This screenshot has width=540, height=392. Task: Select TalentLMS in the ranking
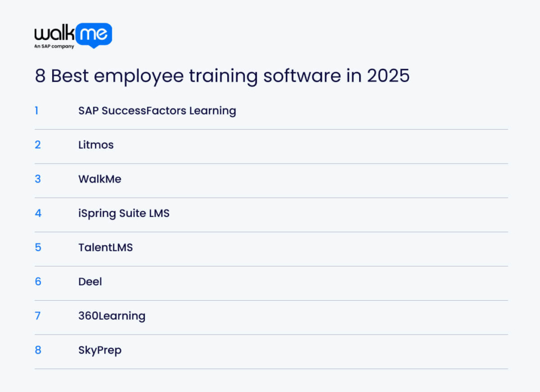pyautogui.click(x=105, y=247)
